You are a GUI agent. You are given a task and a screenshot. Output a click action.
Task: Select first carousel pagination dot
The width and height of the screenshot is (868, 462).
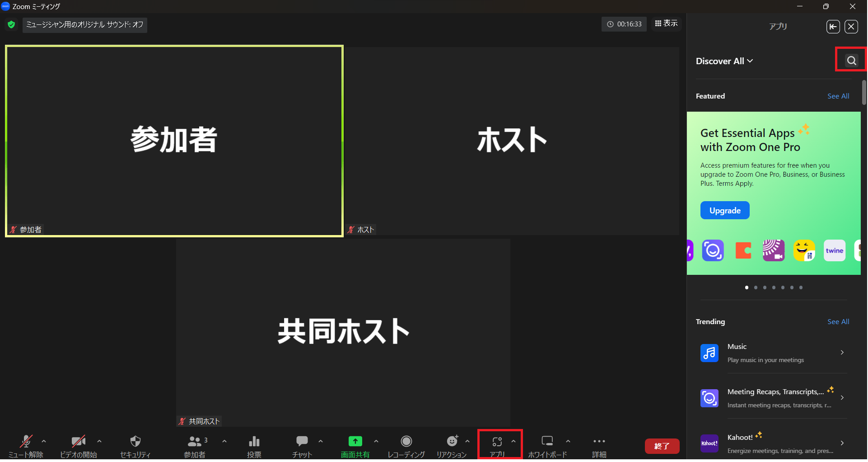tap(747, 288)
